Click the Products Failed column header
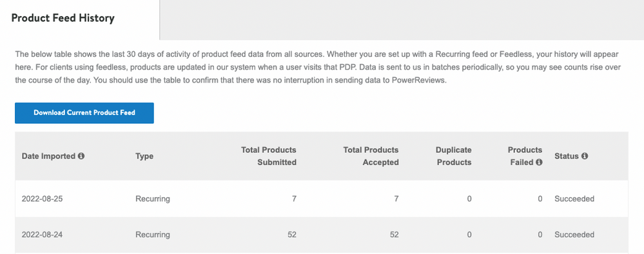The width and height of the screenshot is (644, 254). click(525, 156)
